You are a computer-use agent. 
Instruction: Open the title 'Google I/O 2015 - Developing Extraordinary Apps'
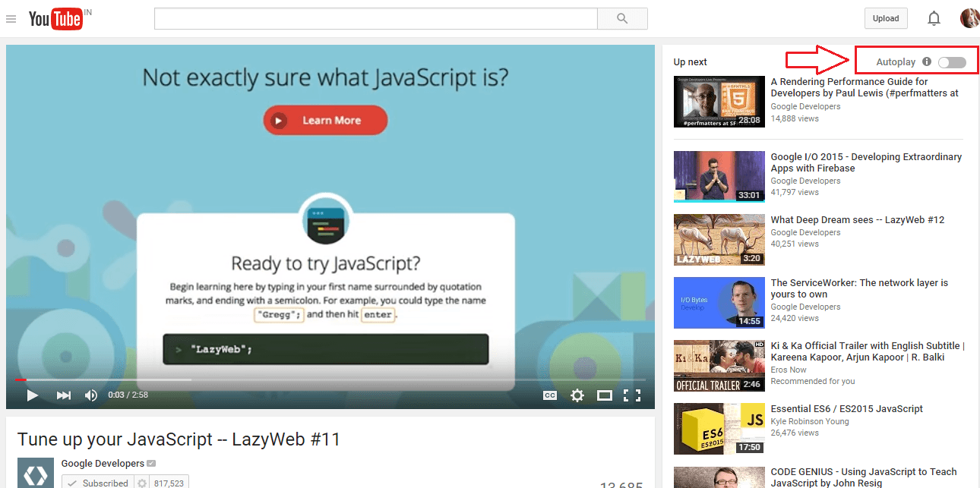866,162
